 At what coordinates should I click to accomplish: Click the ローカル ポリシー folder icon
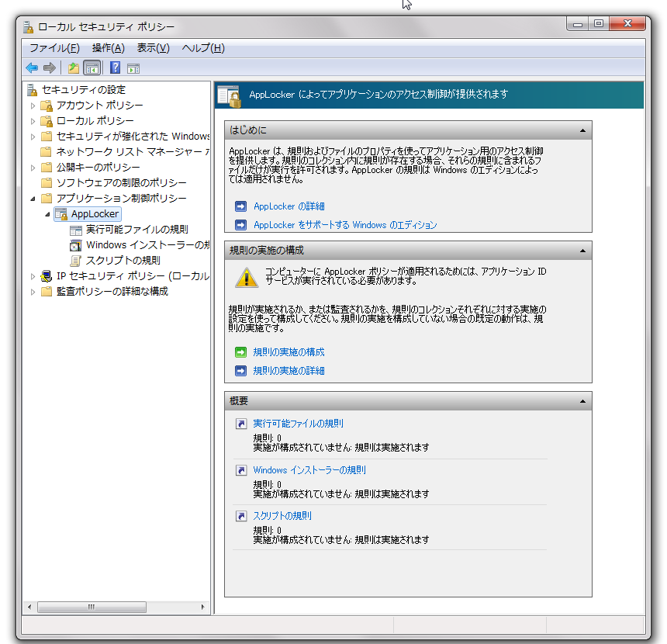(x=46, y=121)
